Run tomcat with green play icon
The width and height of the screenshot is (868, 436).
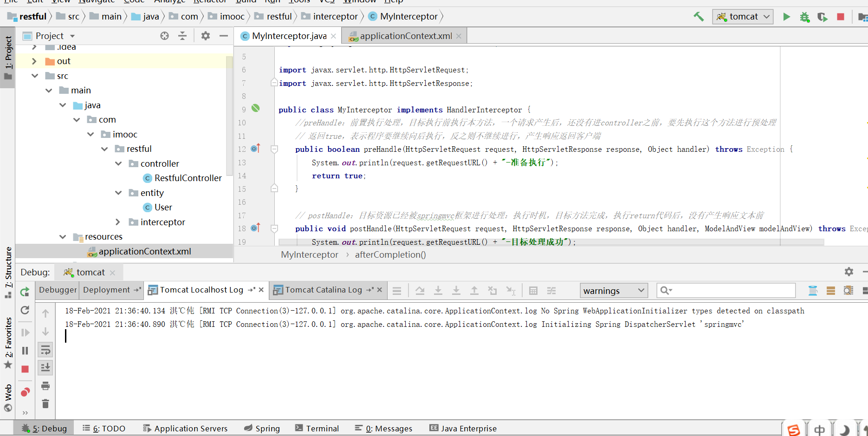point(786,17)
